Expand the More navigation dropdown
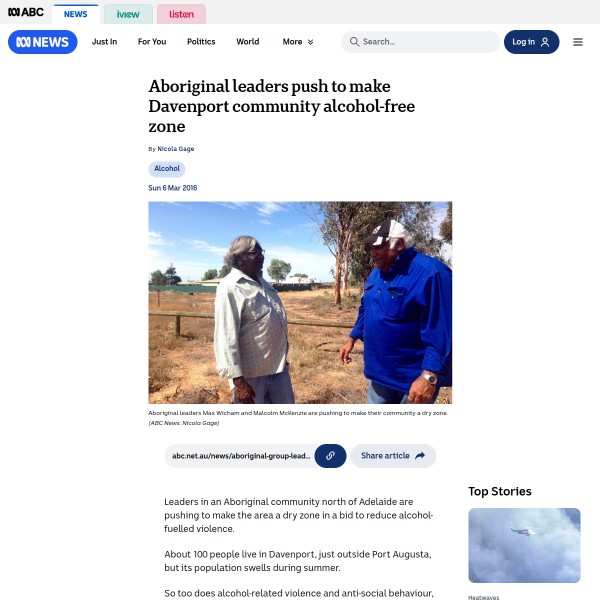The height and width of the screenshot is (600, 600). [298, 42]
